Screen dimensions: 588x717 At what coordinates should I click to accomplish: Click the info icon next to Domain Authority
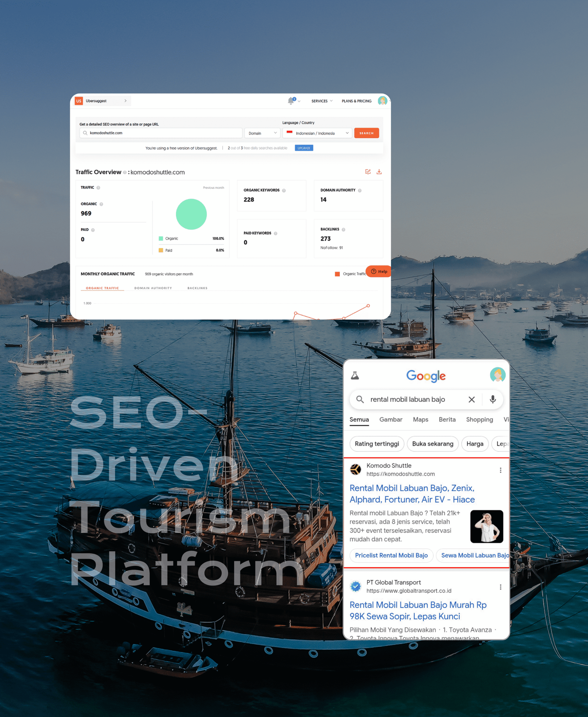coord(360,190)
